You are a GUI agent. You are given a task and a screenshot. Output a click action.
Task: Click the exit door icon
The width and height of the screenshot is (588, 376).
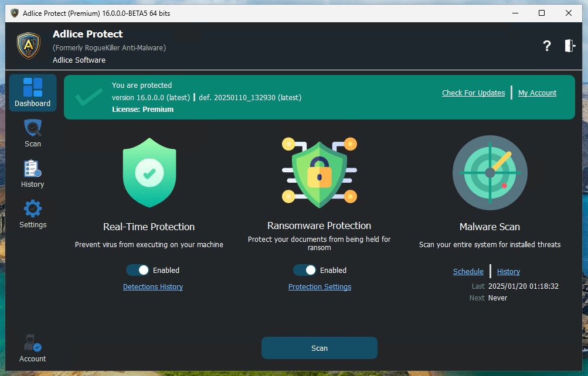pyautogui.click(x=570, y=46)
